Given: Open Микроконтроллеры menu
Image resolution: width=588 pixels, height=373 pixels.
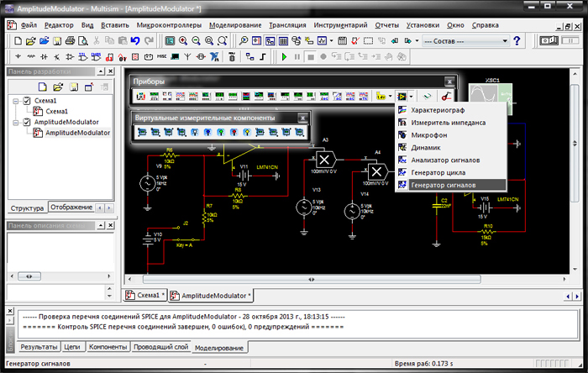Looking at the screenshot, I should pyautogui.click(x=169, y=25).
